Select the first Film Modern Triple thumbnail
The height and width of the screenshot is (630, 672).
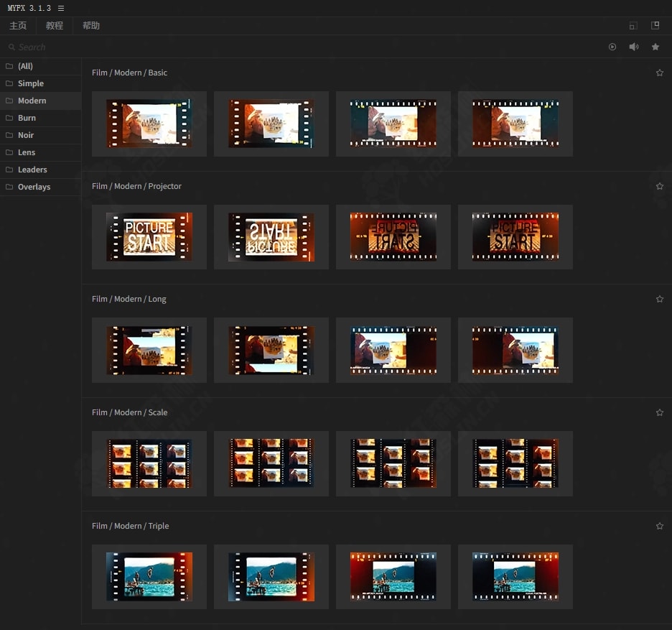[x=149, y=577]
